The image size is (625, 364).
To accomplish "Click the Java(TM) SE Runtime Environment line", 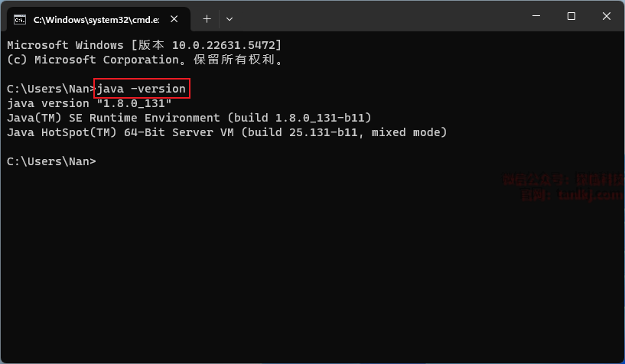I will (x=189, y=118).
